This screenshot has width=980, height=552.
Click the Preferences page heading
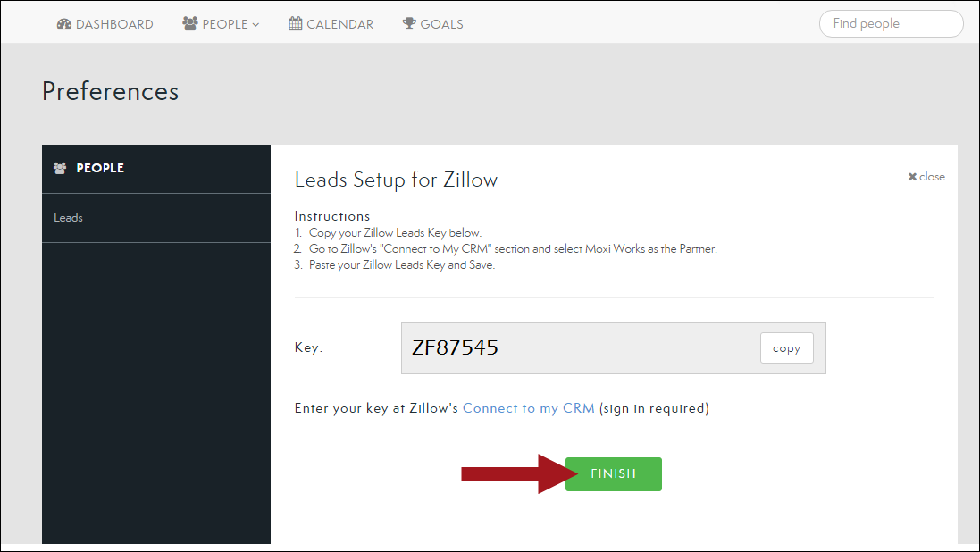[110, 91]
